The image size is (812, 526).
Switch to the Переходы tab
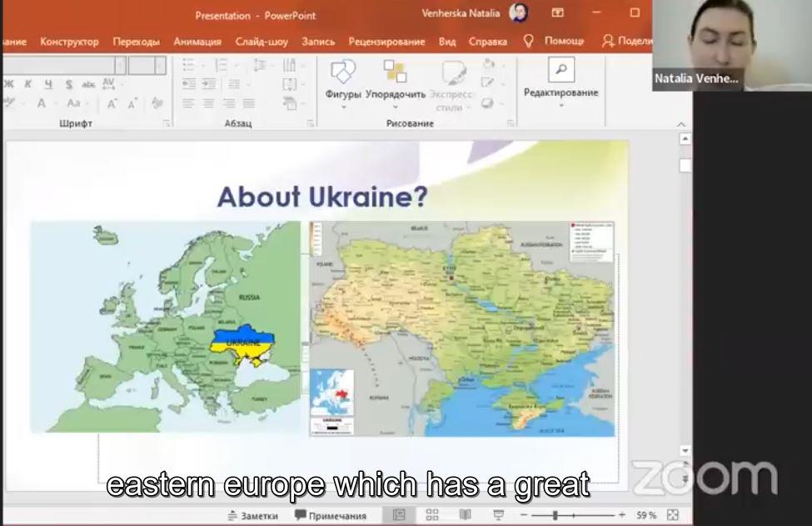(x=137, y=42)
